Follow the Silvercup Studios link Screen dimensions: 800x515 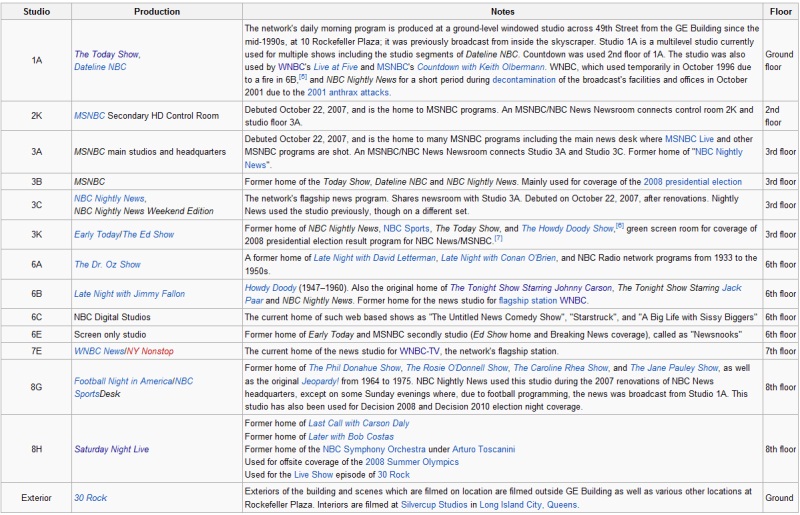point(434,505)
